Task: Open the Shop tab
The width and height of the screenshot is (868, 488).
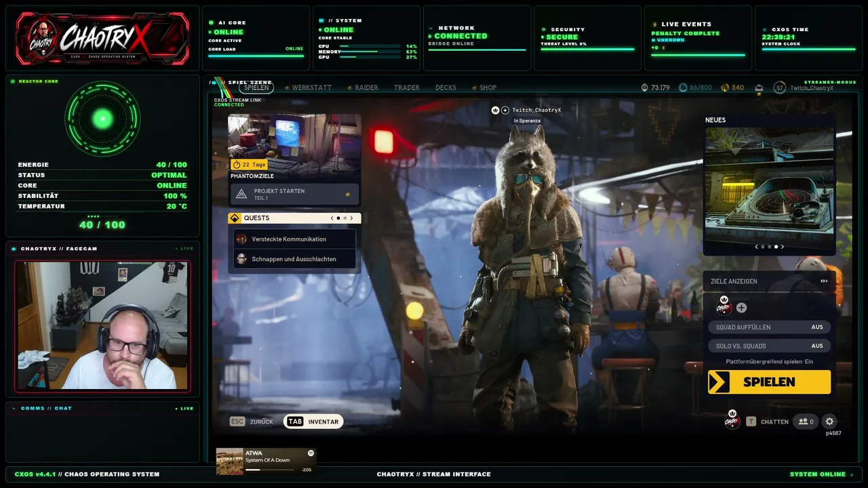Action: click(488, 87)
